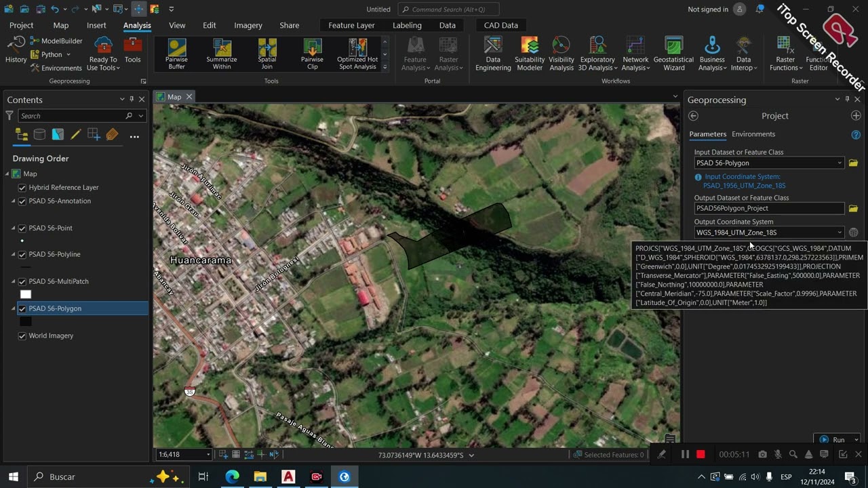Viewport: 868px width, 488px height.
Task: Open Output Coordinate System dropdown
Action: [840, 232]
